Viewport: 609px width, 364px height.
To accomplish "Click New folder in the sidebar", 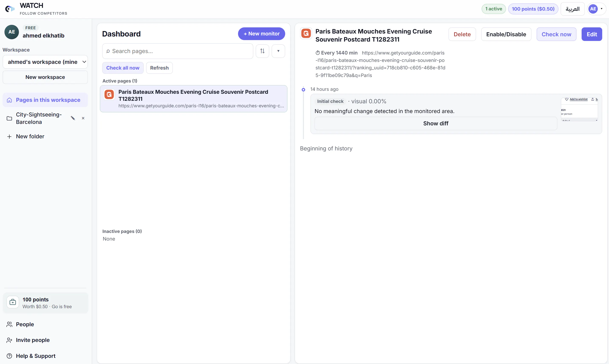I will point(30,136).
